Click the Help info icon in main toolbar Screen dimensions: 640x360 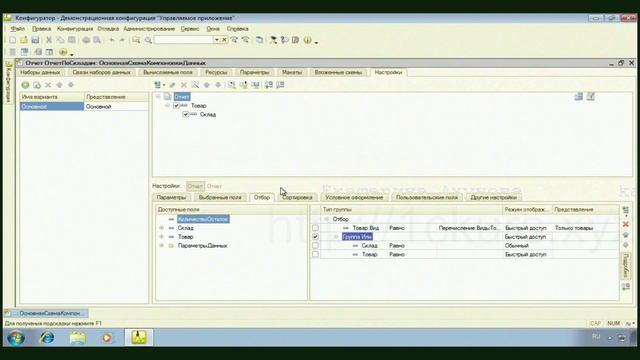click(307, 40)
